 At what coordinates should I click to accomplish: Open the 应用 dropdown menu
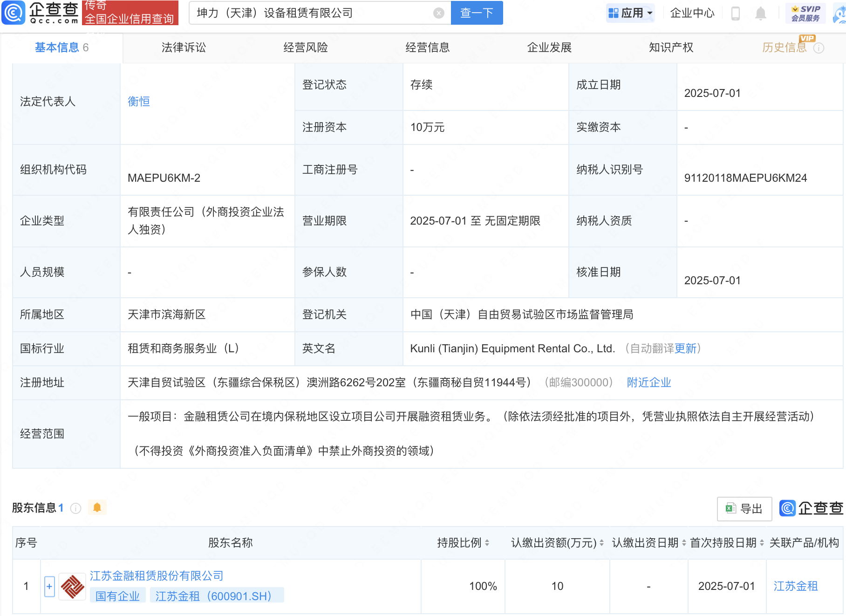(x=630, y=13)
